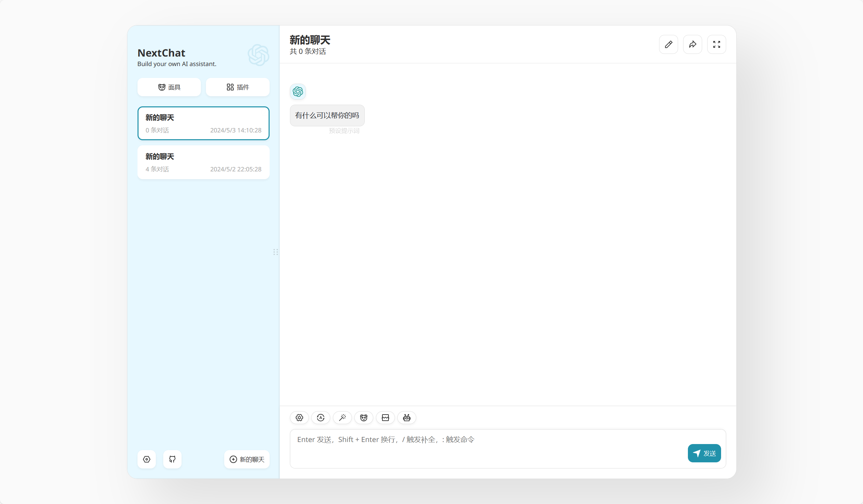The width and height of the screenshot is (863, 504).
Task: Select the chat with 0 条对话
Action: coord(204,123)
